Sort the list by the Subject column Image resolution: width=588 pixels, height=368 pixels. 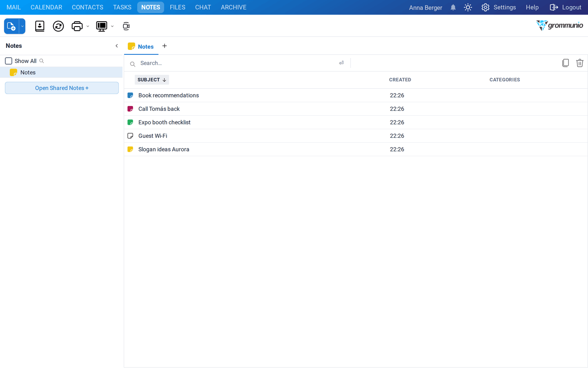152,80
